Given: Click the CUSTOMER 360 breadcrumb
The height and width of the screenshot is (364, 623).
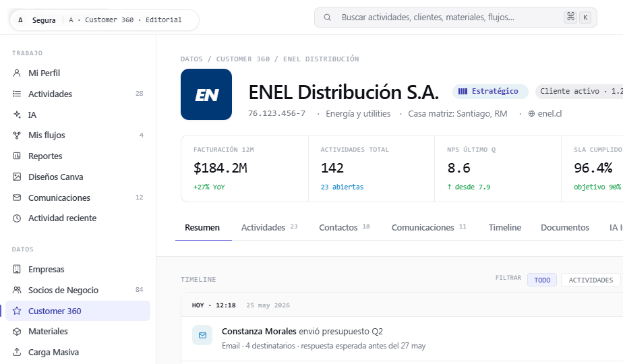Looking at the screenshot, I should 243,59.
